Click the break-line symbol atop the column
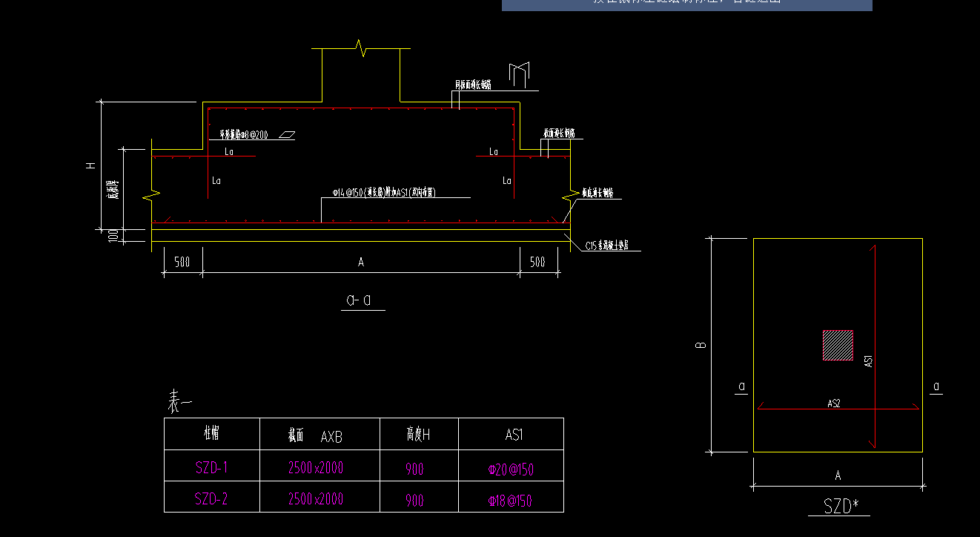Image resolution: width=980 pixels, height=537 pixels. pyautogui.click(x=361, y=49)
